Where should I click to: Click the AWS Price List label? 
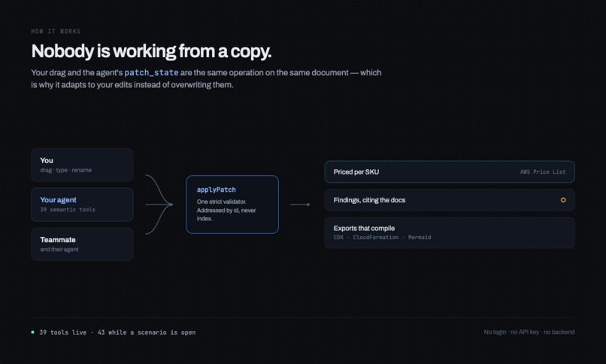tap(543, 172)
